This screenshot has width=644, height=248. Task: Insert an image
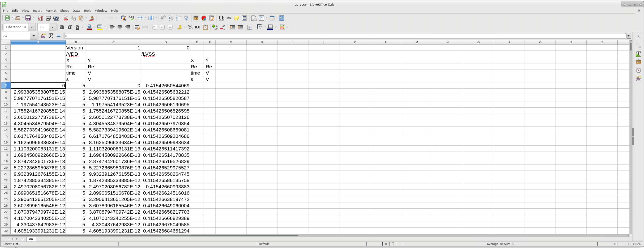coord(196,18)
